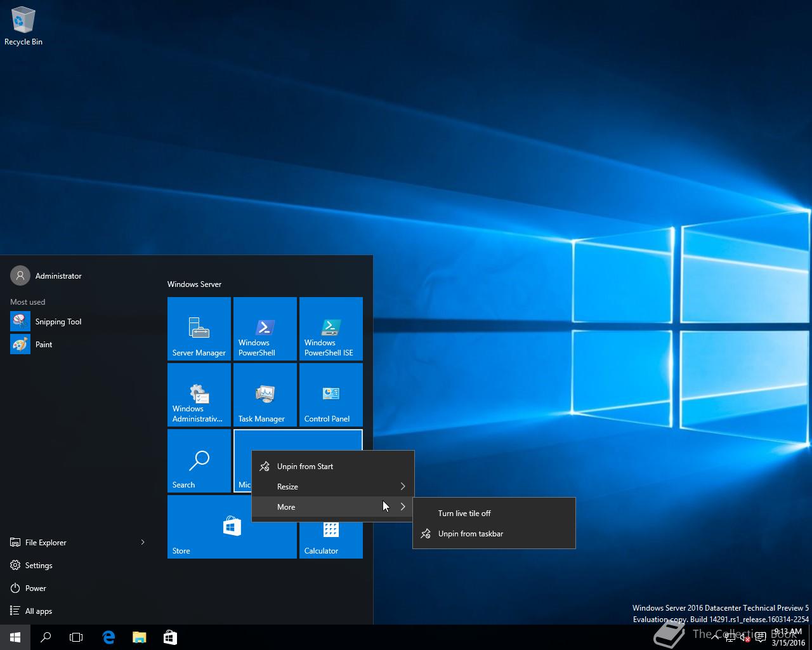
Task: Click the Administrator user account
Action: [x=47, y=276]
